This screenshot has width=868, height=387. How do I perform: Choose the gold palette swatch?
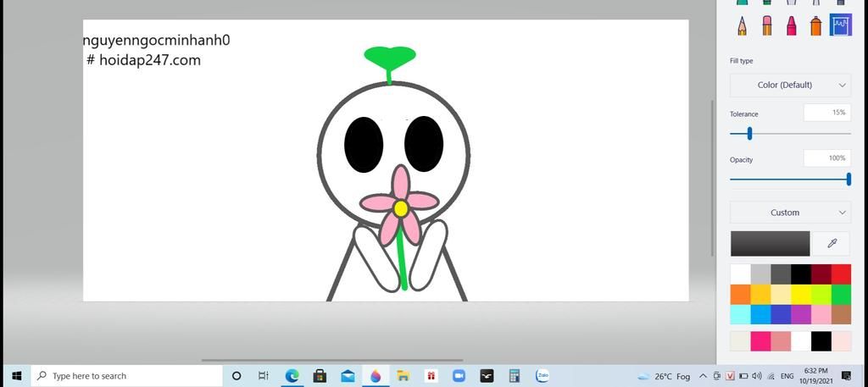(760, 294)
